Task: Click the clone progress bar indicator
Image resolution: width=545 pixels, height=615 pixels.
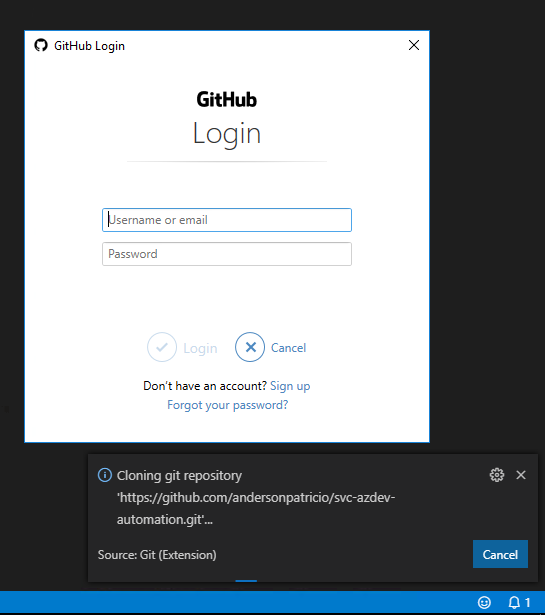Action: coord(246,581)
